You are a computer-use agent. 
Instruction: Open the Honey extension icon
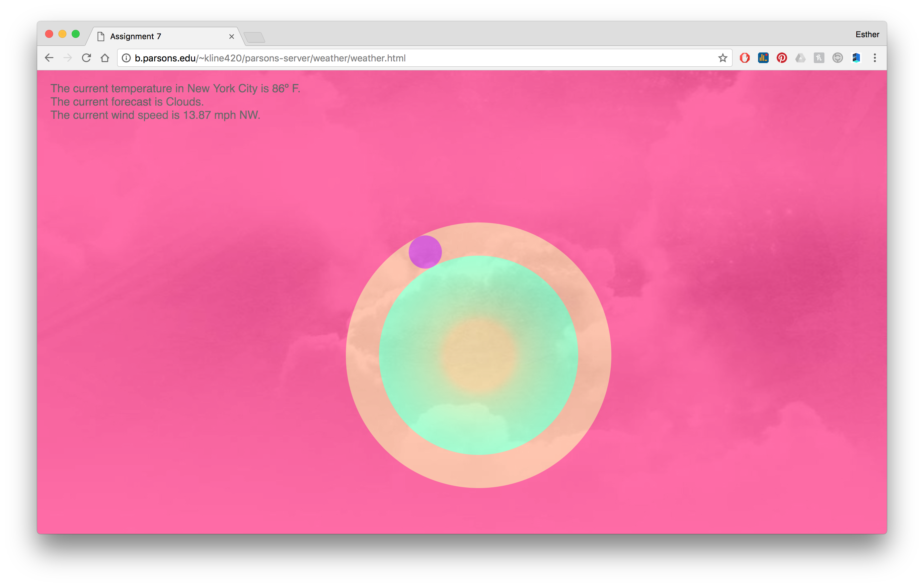pos(819,58)
